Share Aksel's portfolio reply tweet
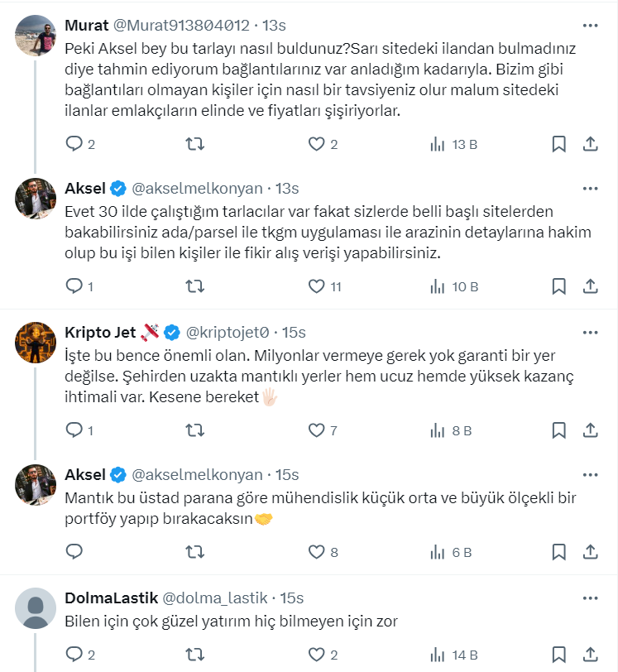 [591, 551]
